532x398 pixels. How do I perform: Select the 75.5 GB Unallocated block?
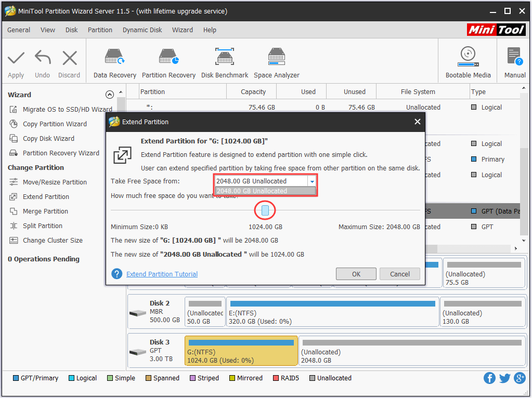point(484,273)
